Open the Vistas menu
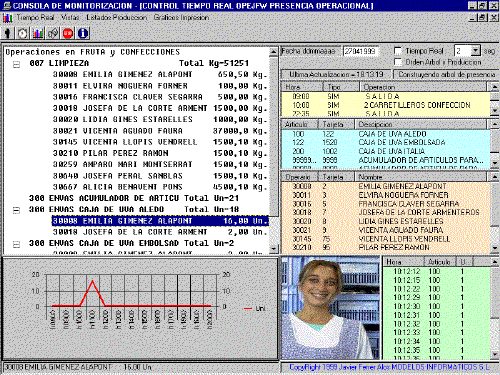This screenshot has width=500, height=375. pos(70,18)
